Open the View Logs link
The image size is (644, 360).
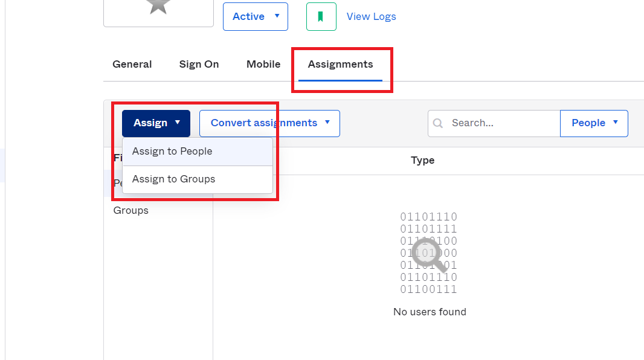[372, 16]
